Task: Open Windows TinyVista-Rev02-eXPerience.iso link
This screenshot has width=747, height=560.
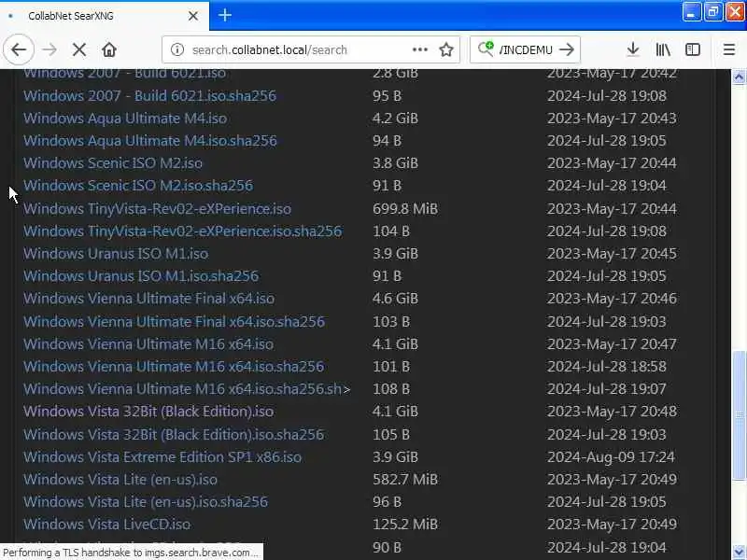Action: click(x=157, y=208)
